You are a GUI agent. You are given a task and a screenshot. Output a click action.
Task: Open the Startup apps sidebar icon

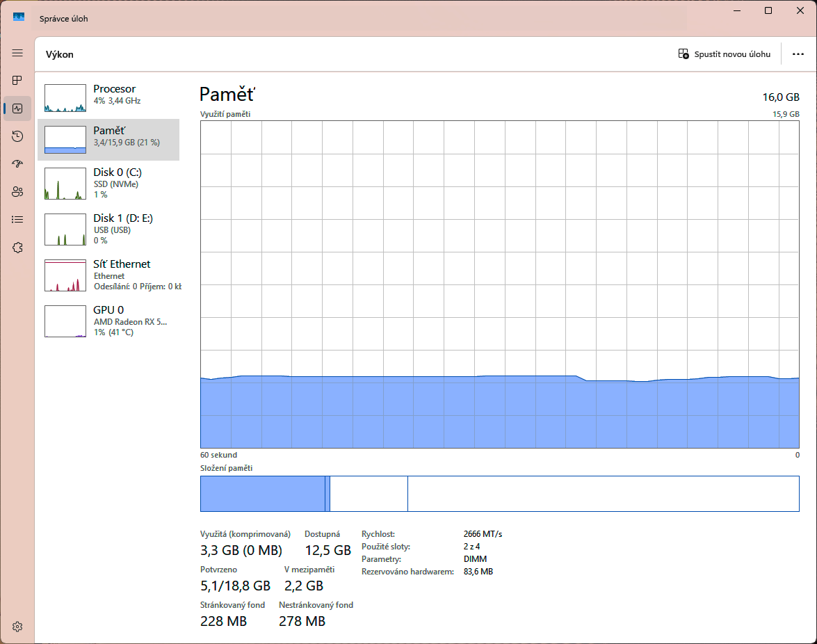[x=17, y=164]
